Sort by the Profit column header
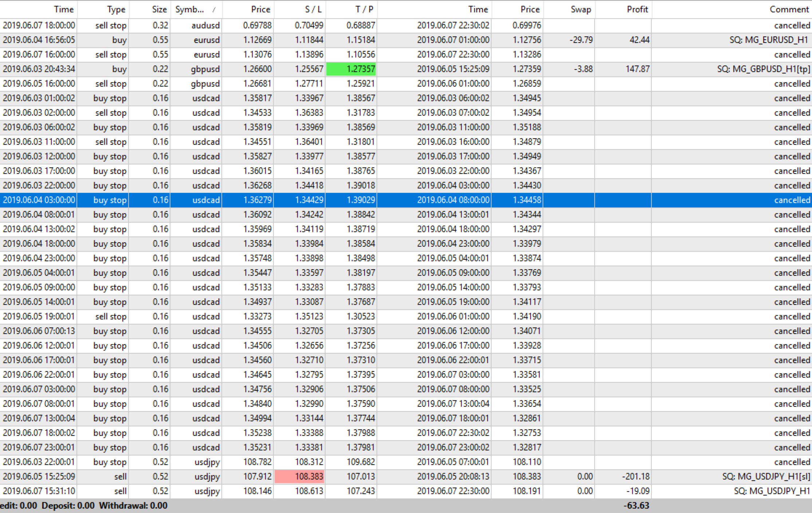The height and width of the screenshot is (513, 812). [x=637, y=9]
